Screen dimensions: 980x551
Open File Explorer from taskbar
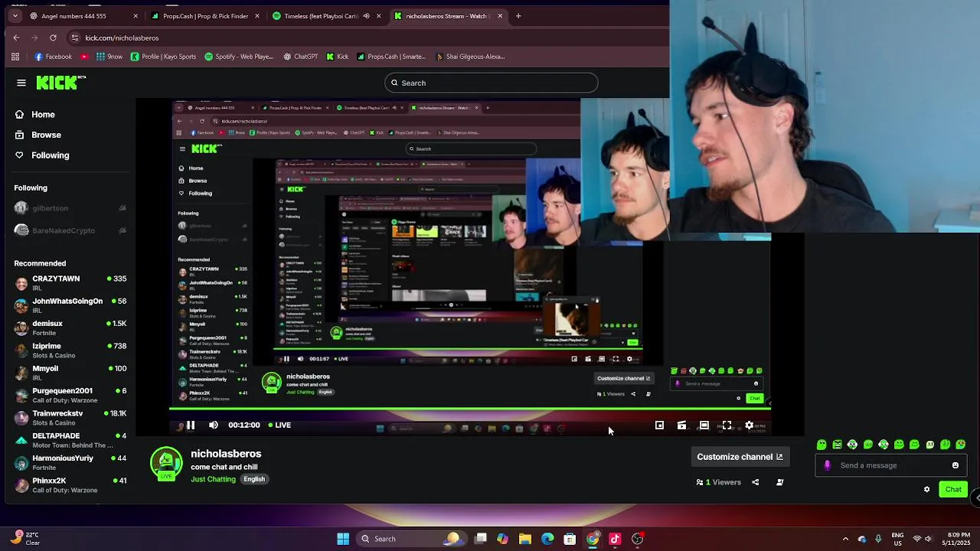click(525, 539)
